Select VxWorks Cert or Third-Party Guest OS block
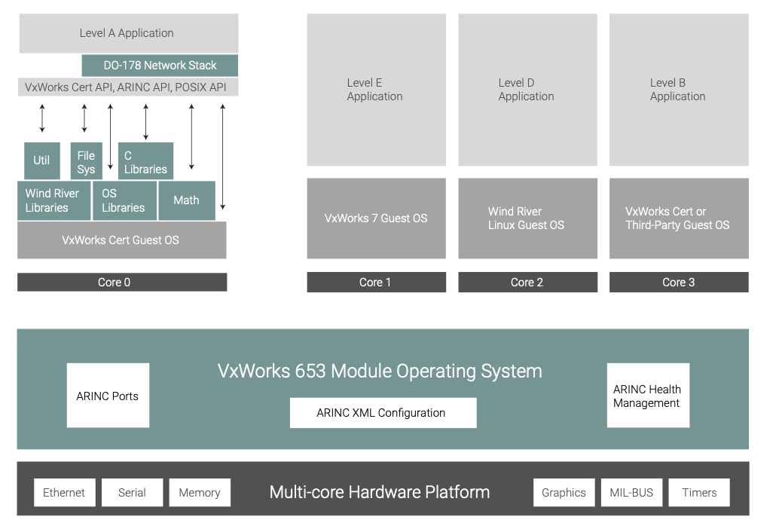Screen dimensions: 776x532 coord(679,219)
